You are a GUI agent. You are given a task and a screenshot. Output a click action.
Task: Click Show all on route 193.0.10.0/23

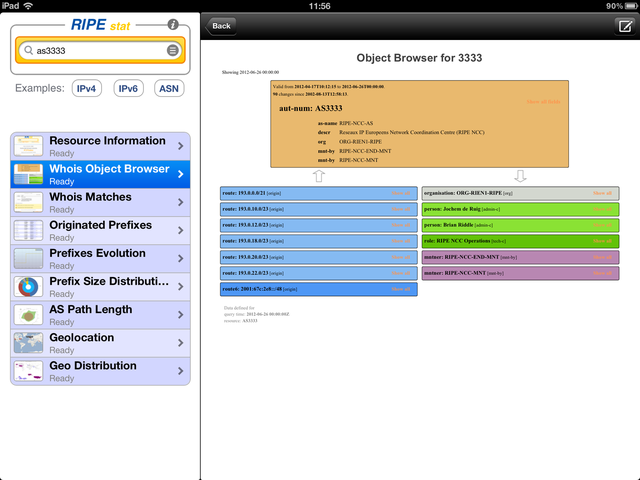click(401, 209)
